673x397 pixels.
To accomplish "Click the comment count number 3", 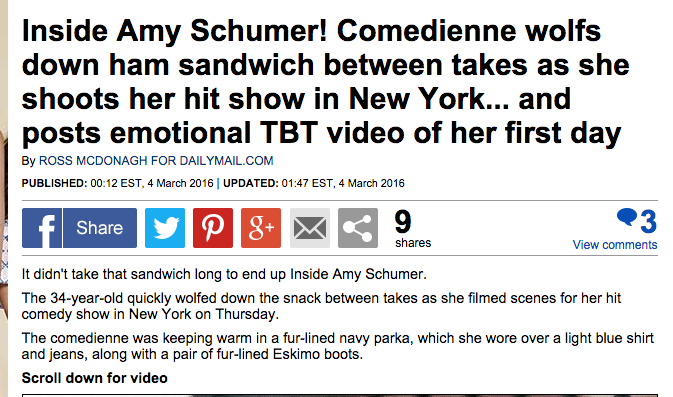I will point(649,221).
